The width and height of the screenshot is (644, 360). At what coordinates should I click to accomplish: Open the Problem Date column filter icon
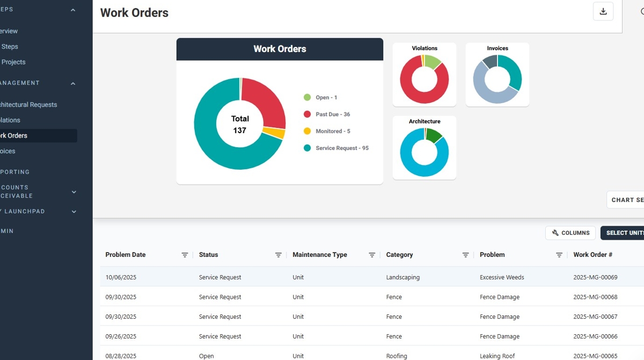185,255
